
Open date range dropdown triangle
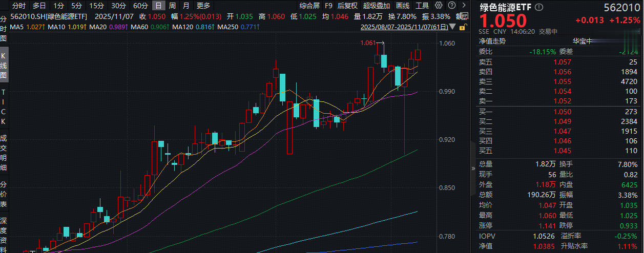click(452, 27)
